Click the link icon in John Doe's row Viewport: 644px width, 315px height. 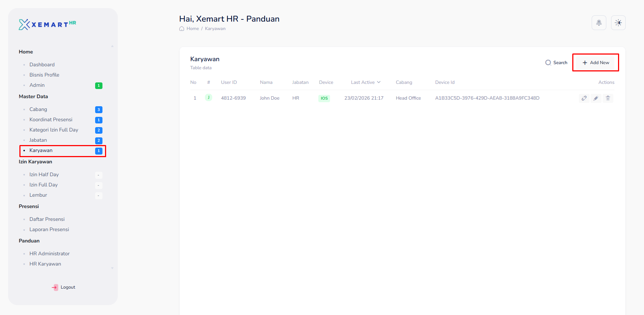[584, 98]
